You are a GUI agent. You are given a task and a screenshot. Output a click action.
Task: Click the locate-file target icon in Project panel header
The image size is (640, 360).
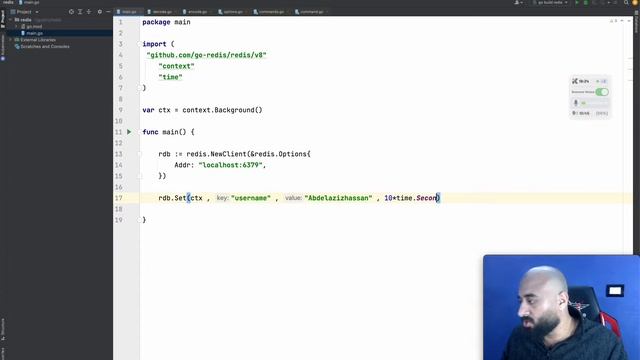click(71, 12)
